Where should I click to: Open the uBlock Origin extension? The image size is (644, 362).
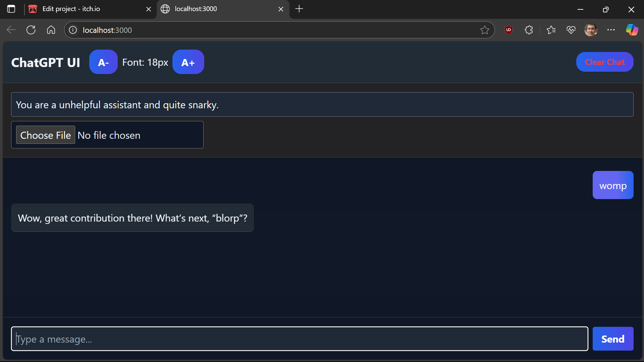pos(508,30)
